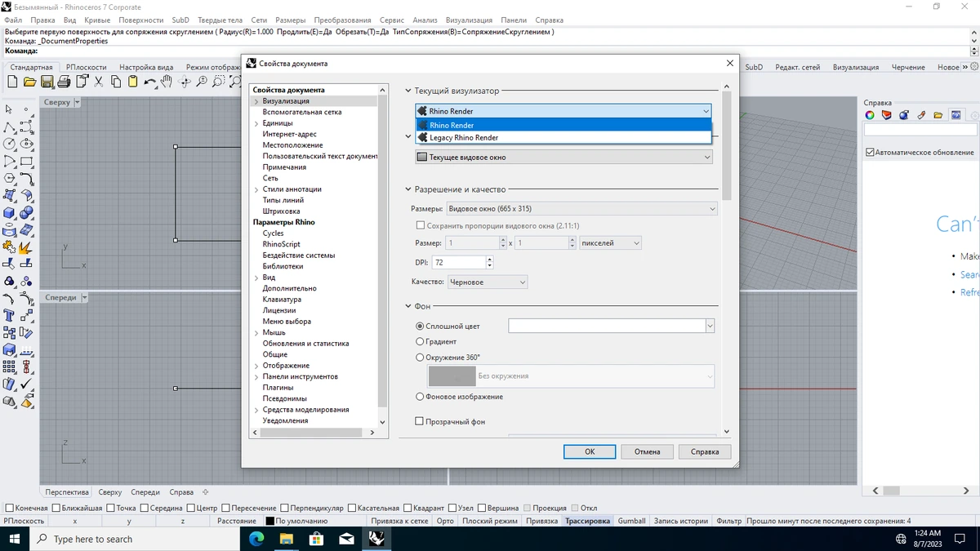This screenshot has height=551, width=980.
Task: Confirm dialog with the OK button
Action: click(x=590, y=451)
